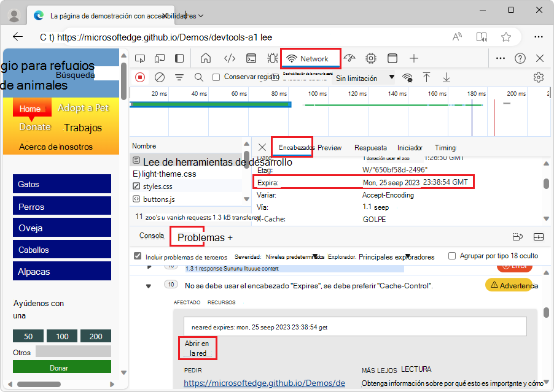This screenshot has height=392, width=554.
Task: Open DevTools help icon
Action: click(x=520, y=58)
